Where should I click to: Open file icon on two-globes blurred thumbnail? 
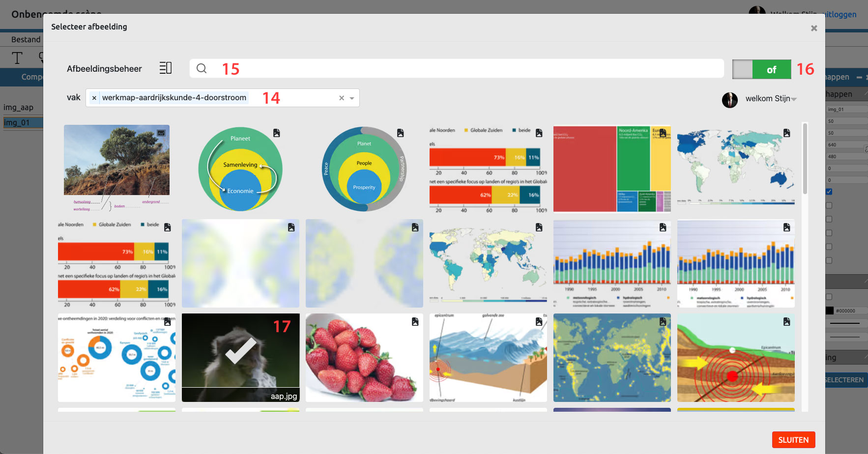[415, 227]
